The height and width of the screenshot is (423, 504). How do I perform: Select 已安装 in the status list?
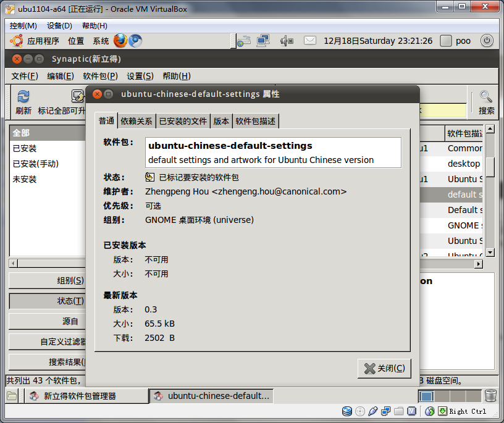click(48, 148)
